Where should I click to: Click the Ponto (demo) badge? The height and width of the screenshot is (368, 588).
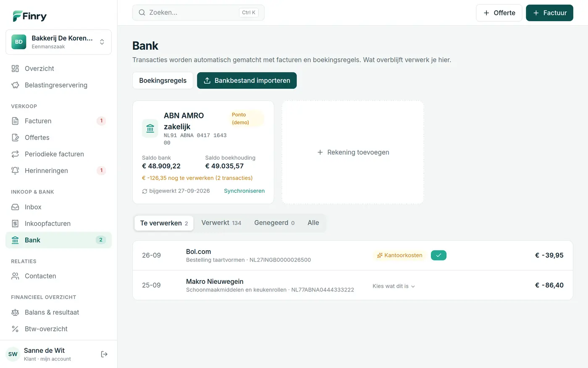[247, 119]
